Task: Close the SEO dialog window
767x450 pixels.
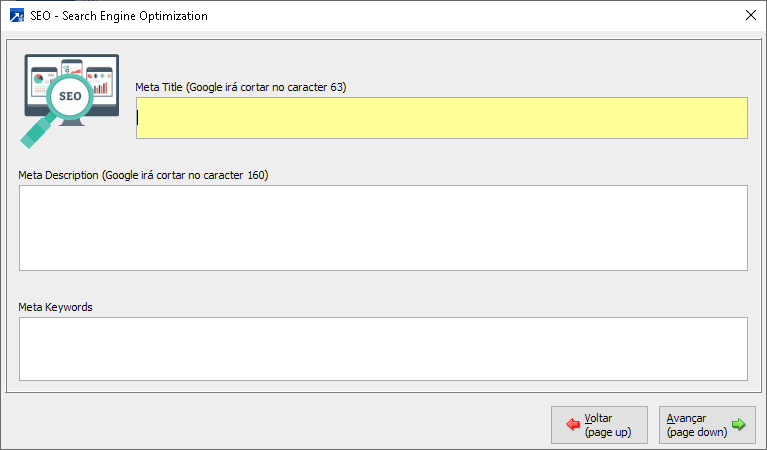Action: tap(751, 16)
